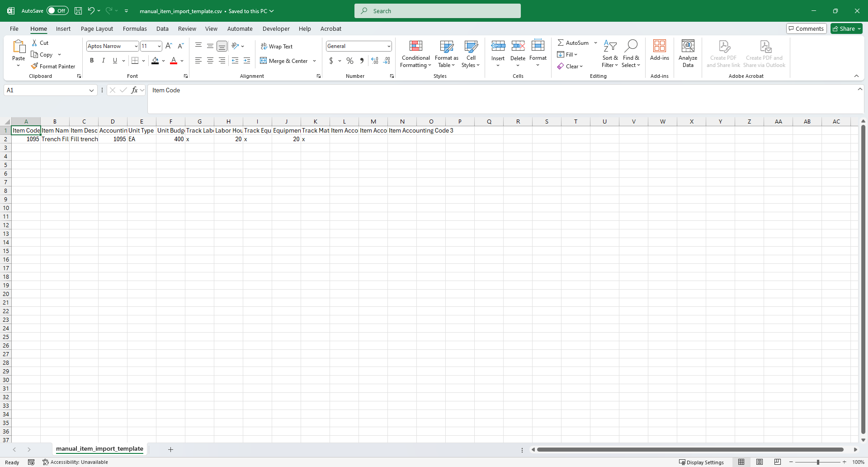868x467 pixels.
Task: Click the zoom slider handle
Action: (818, 462)
